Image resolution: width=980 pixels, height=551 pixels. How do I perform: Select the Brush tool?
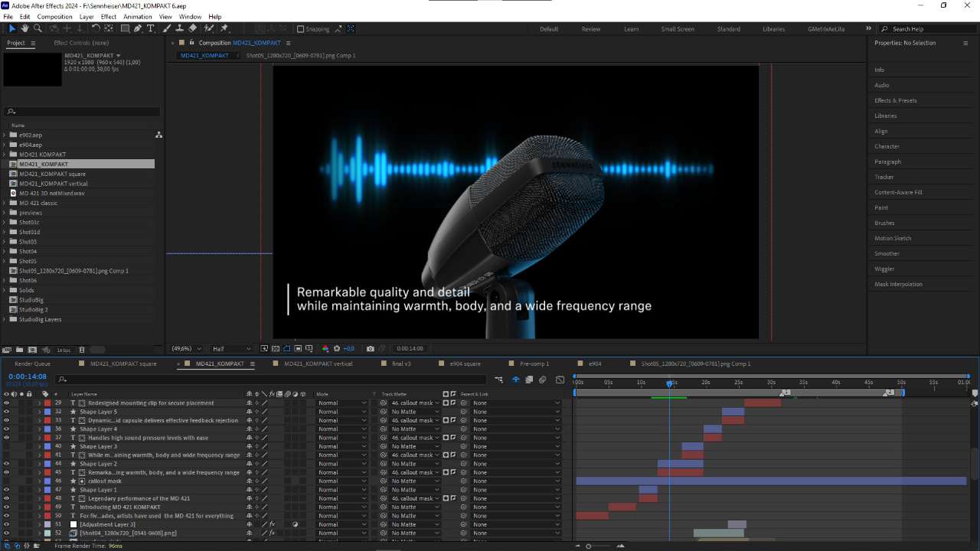coord(167,29)
